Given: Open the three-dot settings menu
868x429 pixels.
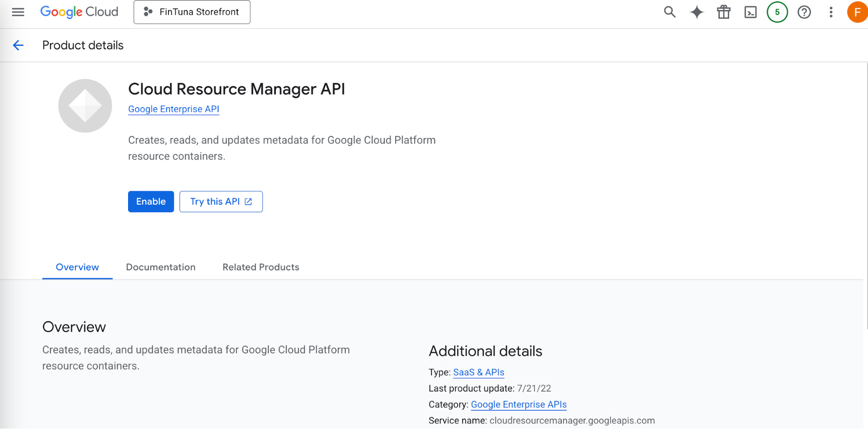Looking at the screenshot, I should 831,12.
